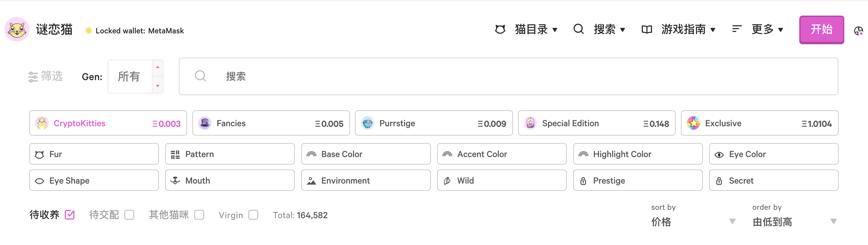This screenshot has width=868, height=245.
Task: Open the 猫目录 dropdown menu
Action: 536,30
